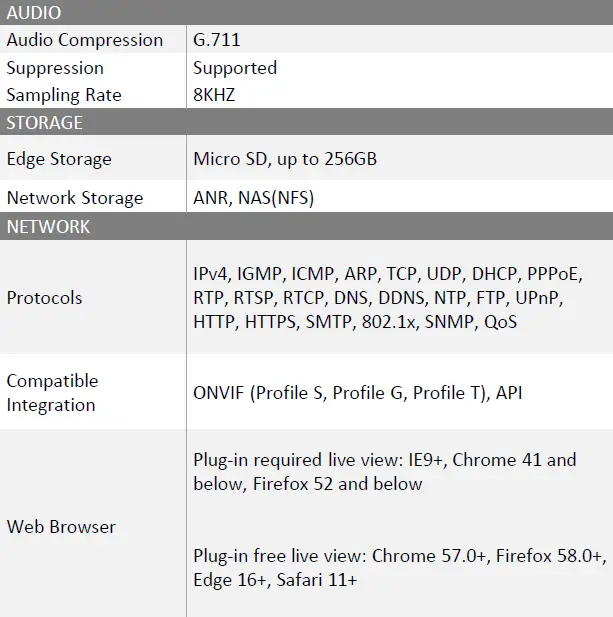Select the Web Browser row label

click(x=61, y=527)
